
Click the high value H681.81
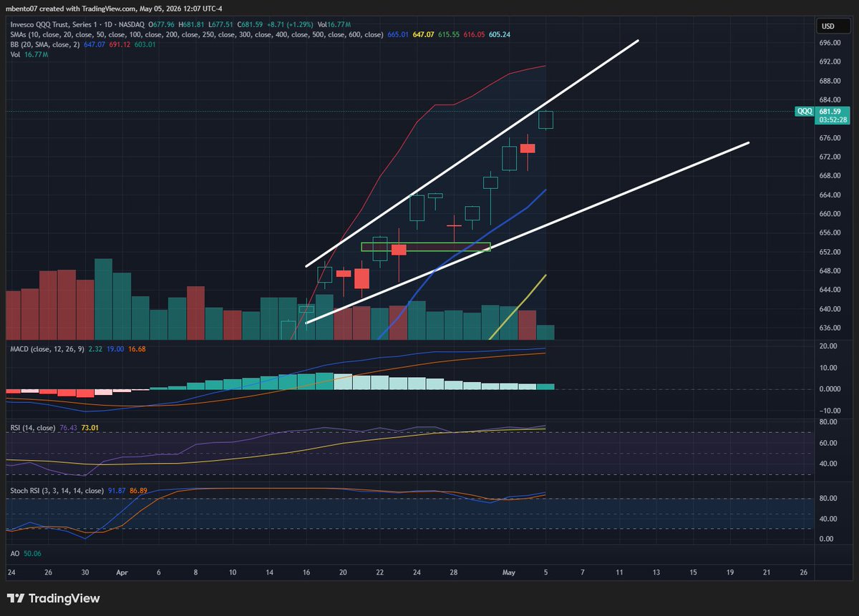pos(191,25)
